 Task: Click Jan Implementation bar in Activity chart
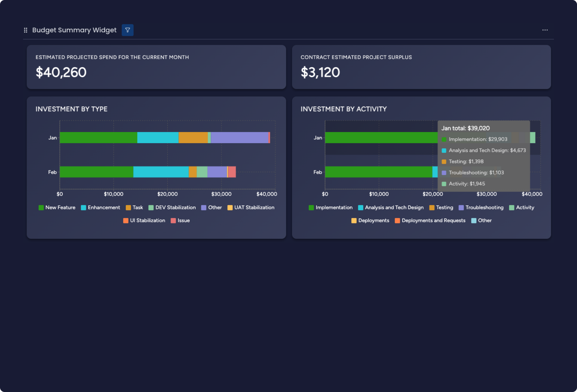point(381,137)
